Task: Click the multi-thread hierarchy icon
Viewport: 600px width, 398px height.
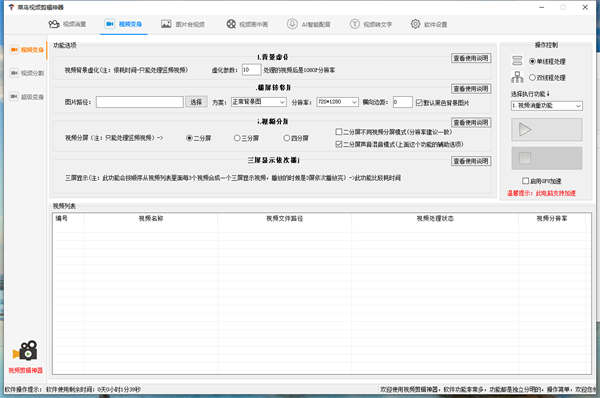Action: point(517,77)
